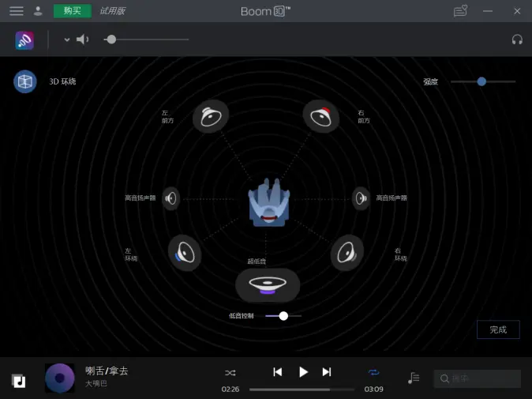The width and height of the screenshot is (532, 399).
Task: Minimize the Boom 3D window
Action: [x=488, y=11]
